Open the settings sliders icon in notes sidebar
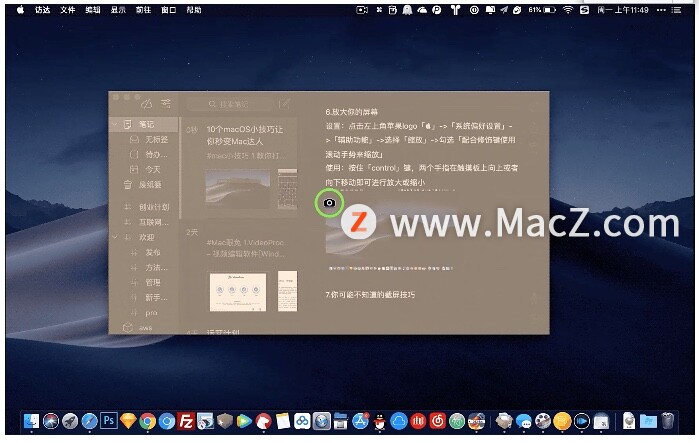 coord(166,103)
